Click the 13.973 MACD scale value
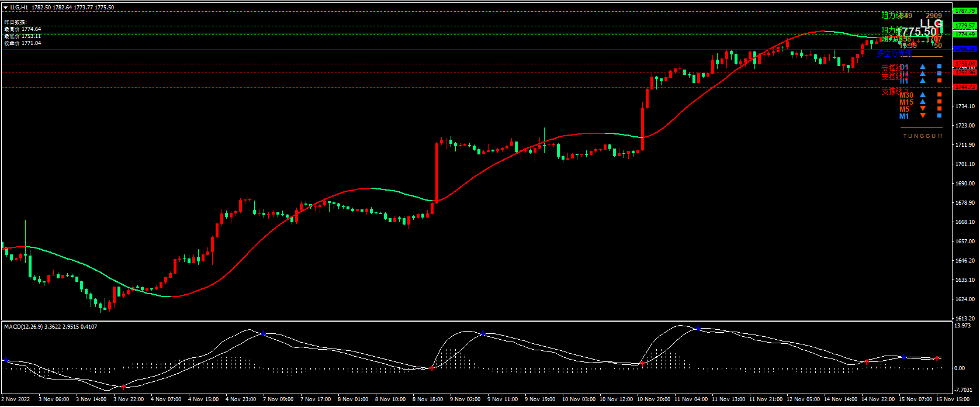The height and width of the screenshot is (407, 980). 962,325
